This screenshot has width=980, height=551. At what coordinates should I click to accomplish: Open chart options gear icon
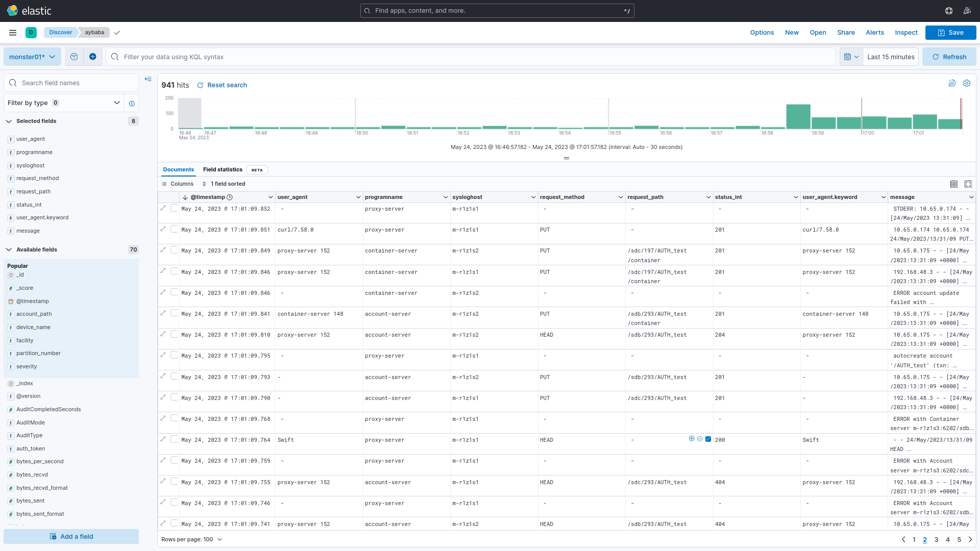pyautogui.click(x=967, y=83)
